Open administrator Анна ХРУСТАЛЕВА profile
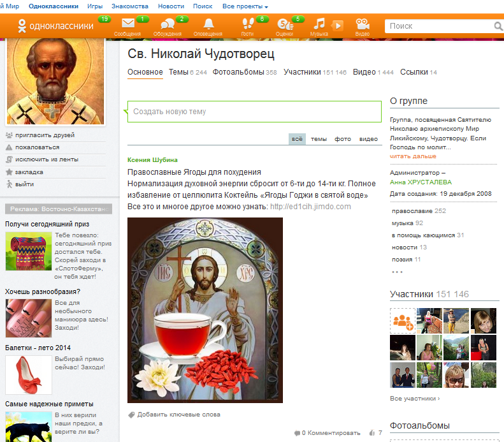Screen dimensions: 504x442 [x=421, y=182]
